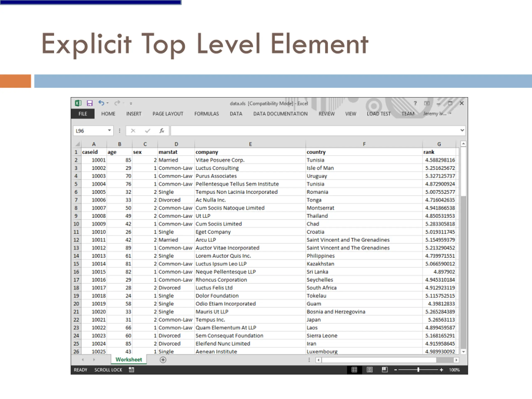Open the FORMULAS tab
Viewport: 532px width, 399px height.
click(x=207, y=114)
